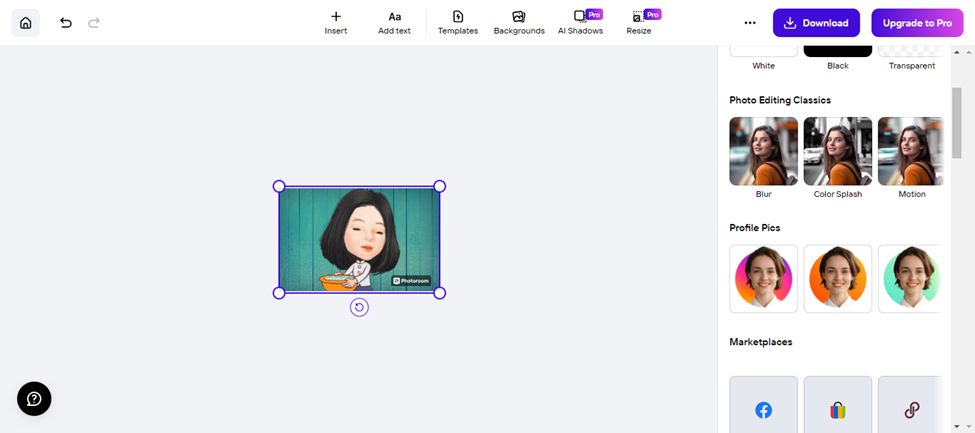The width and height of the screenshot is (975, 433).
Task: Select the Google Shopping marketplace template
Action: point(838,404)
